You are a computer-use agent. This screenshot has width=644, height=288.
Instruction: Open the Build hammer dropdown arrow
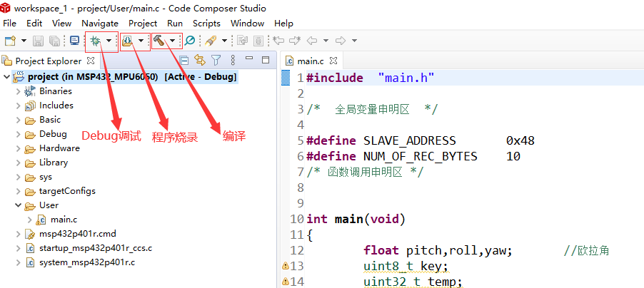173,41
